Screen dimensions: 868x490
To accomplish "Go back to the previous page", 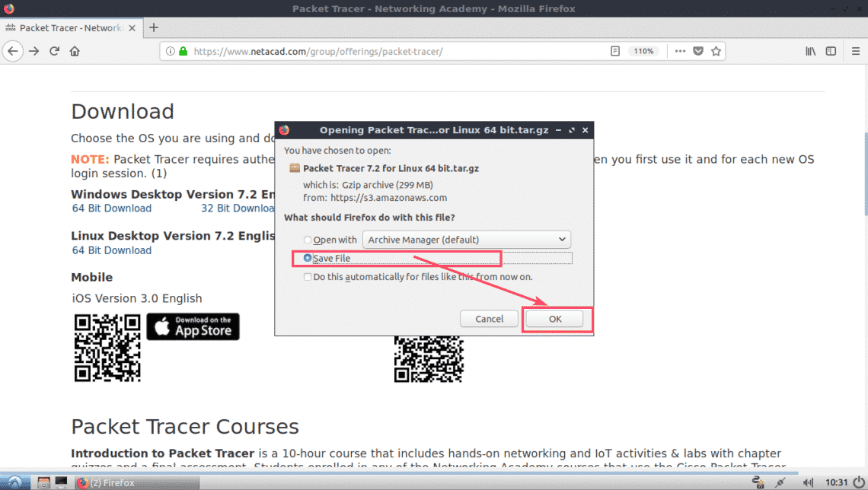I will (13, 52).
